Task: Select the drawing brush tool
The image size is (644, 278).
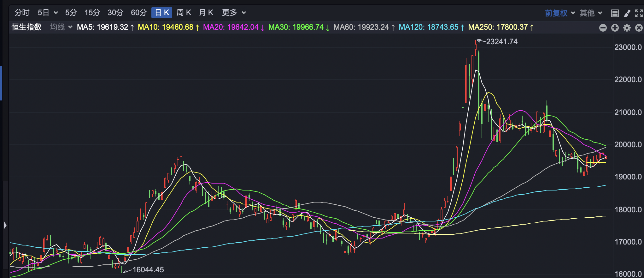Action: pyautogui.click(x=627, y=13)
